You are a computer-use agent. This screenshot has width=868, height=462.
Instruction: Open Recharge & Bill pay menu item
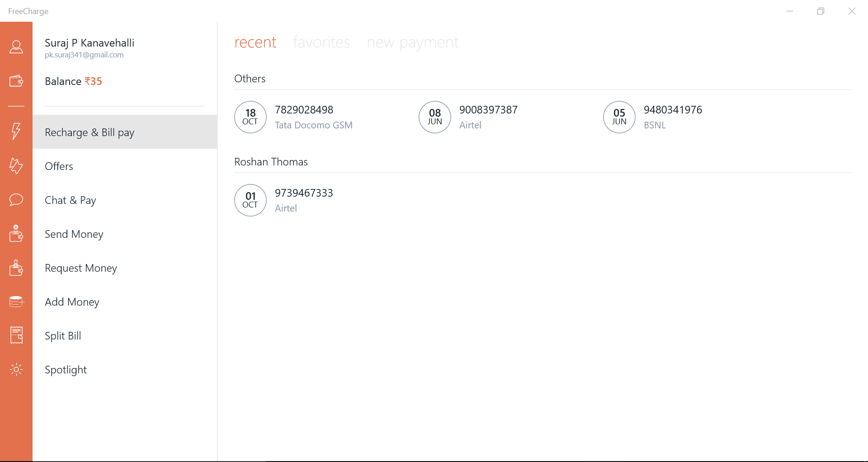coord(125,132)
